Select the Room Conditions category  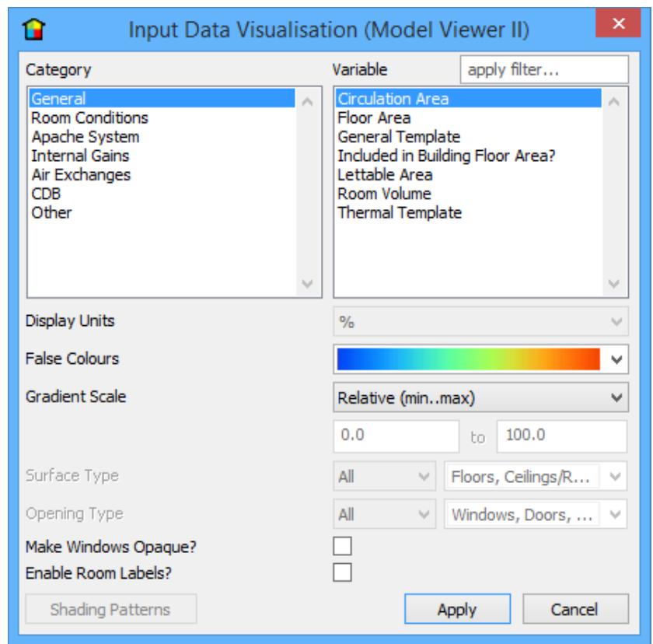(x=162, y=118)
